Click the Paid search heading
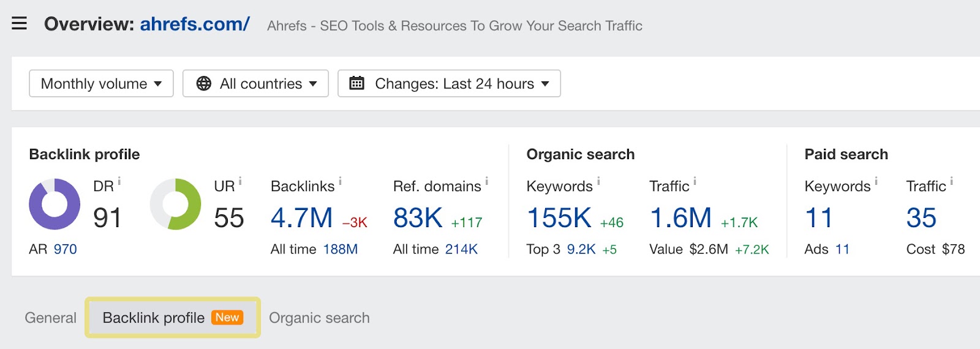The width and height of the screenshot is (980, 349). point(846,154)
